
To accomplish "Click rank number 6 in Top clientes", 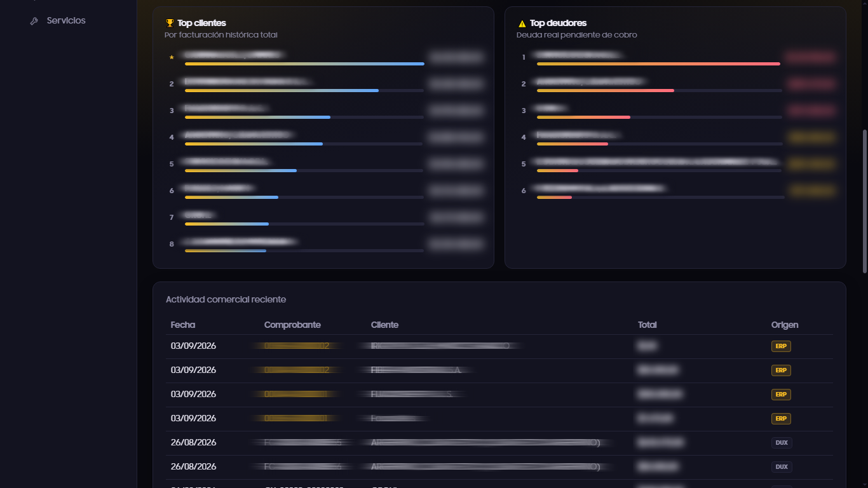I will (x=172, y=191).
